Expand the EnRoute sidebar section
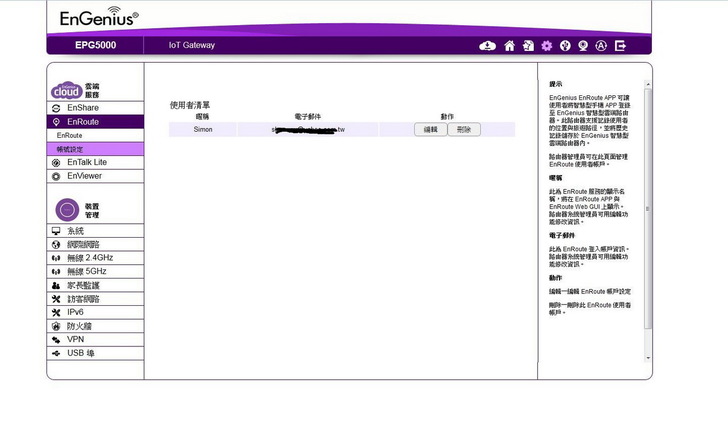The width and height of the screenshot is (728, 438). click(89, 121)
